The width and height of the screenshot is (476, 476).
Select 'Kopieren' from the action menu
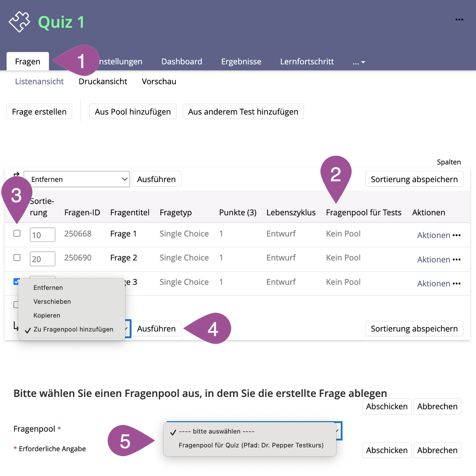point(47,315)
